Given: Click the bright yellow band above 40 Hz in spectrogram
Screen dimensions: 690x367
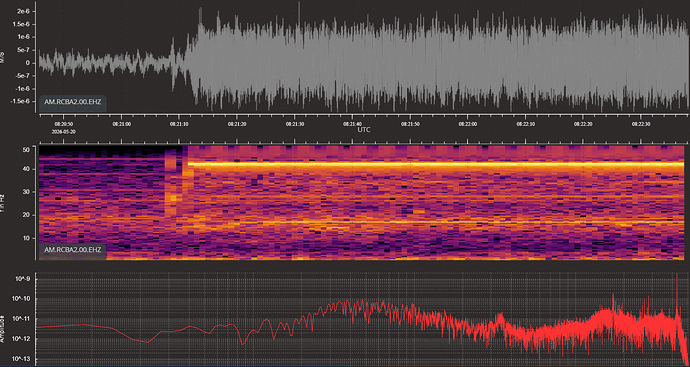Looking at the screenshot, I should [436, 164].
